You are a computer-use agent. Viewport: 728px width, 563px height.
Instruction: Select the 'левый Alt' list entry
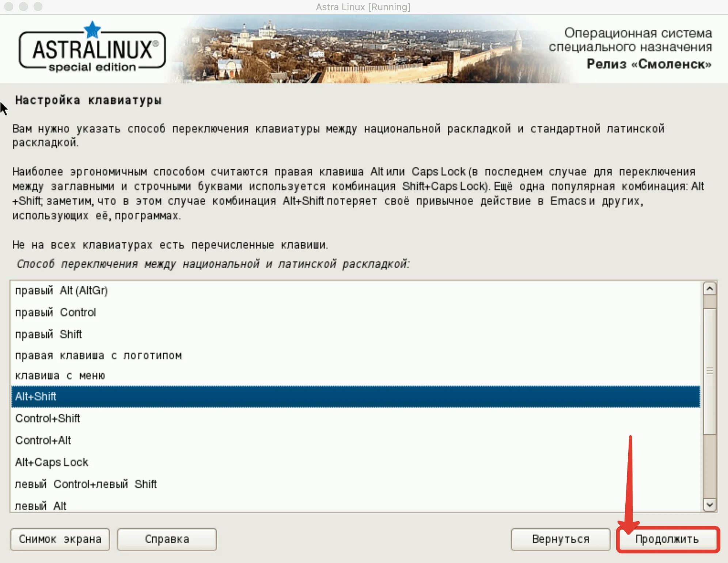(355, 505)
